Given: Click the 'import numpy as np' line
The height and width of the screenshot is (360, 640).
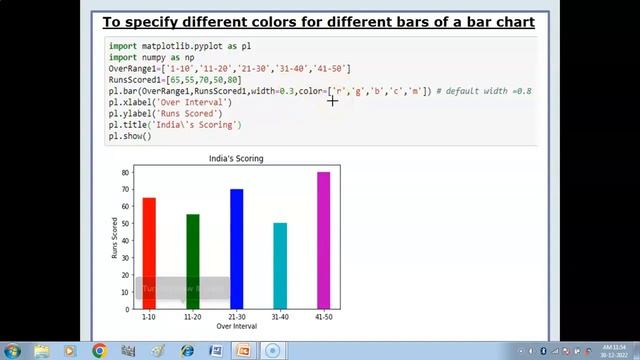Looking at the screenshot, I should click(151, 58).
